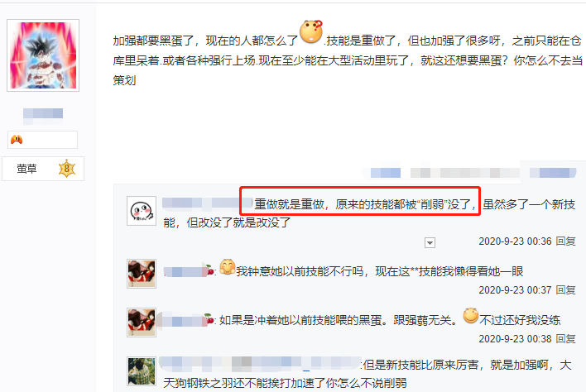Click the red-boxed text 重做就是重做
Screen dimensions: 586x392
(x=289, y=204)
